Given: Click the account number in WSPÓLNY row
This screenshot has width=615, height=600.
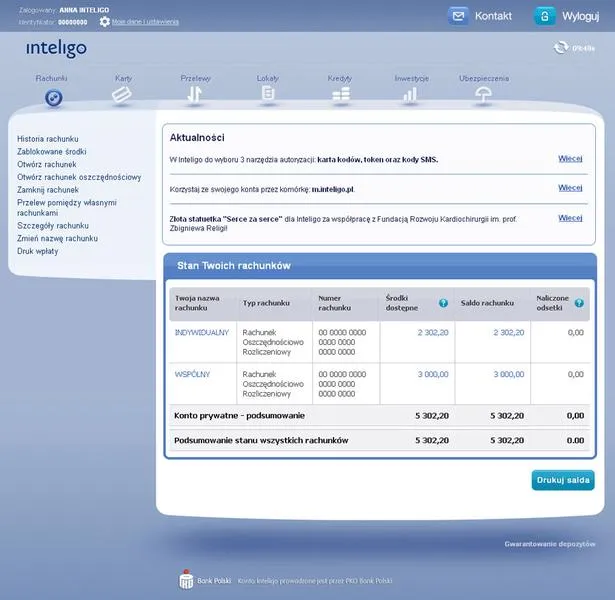Looking at the screenshot, I should (342, 384).
